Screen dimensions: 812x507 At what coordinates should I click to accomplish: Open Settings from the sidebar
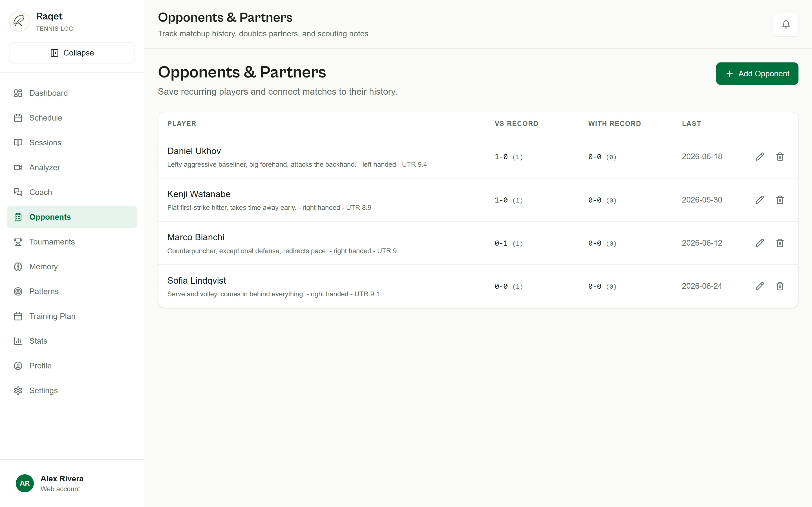click(x=72, y=391)
